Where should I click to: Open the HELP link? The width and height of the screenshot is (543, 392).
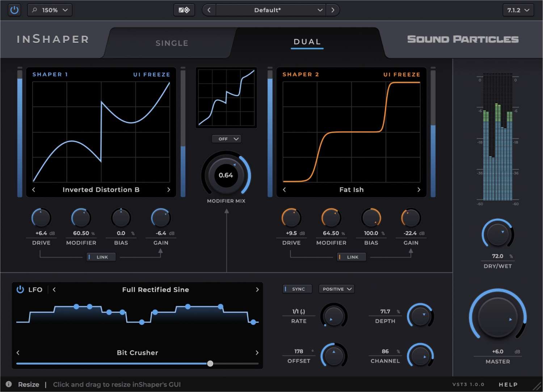click(508, 384)
